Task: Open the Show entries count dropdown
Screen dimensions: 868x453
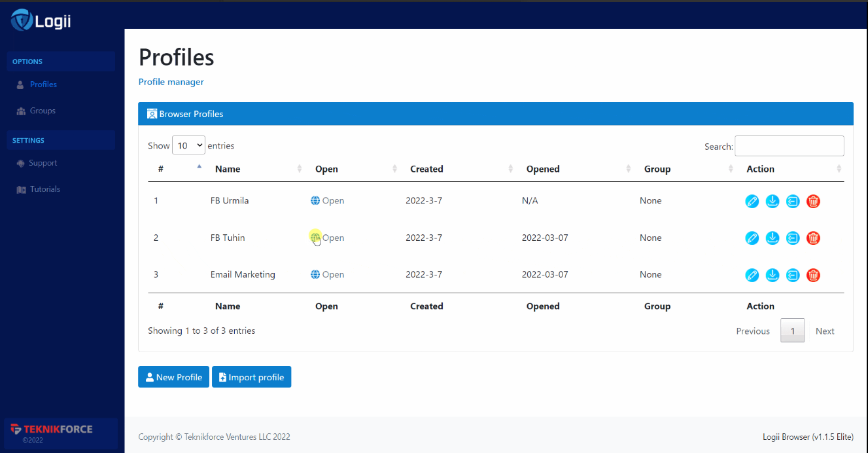Action: 188,145
